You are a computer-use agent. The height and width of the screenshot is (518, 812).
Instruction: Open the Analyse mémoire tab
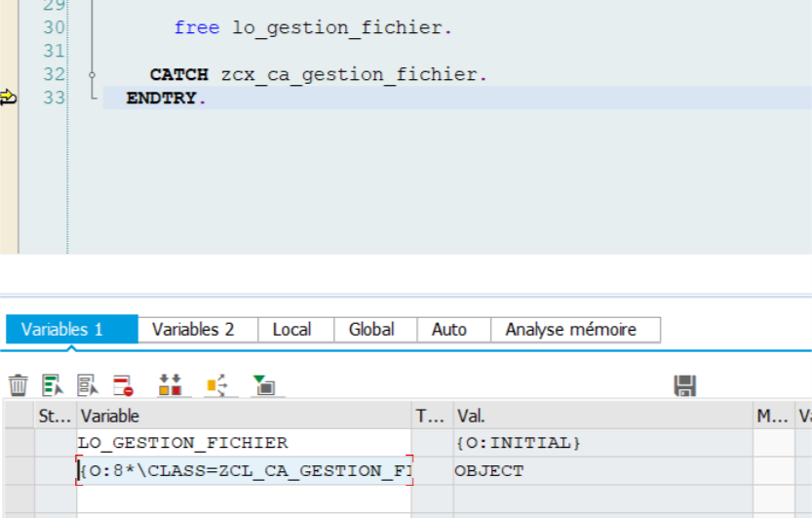pos(570,330)
